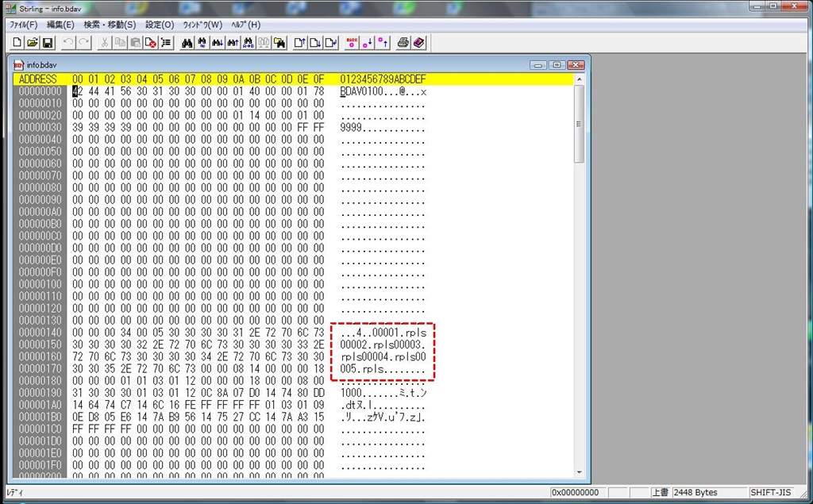Open a file with the folder icon
813x504 pixels.
pos(33,43)
